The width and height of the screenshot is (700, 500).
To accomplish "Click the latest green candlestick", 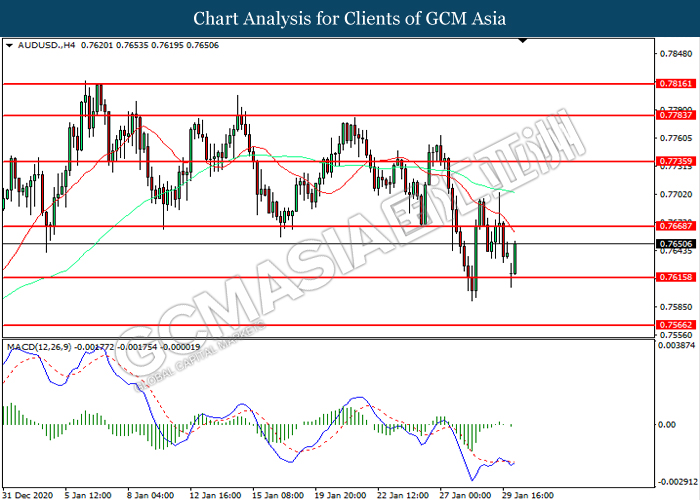I will pyautogui.click(x=515, y=258).
